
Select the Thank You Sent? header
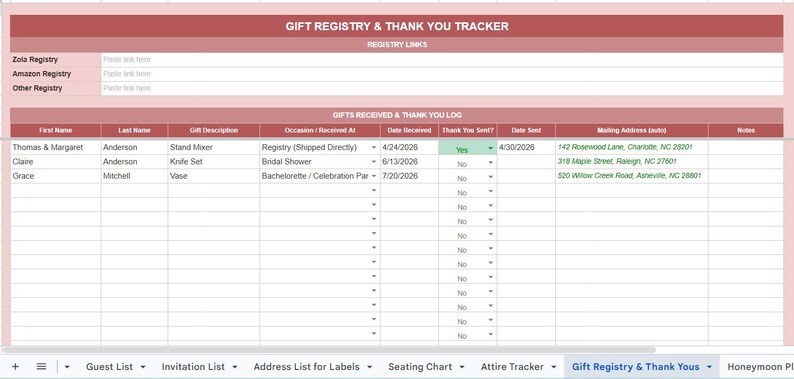click(x=468, y=130)
